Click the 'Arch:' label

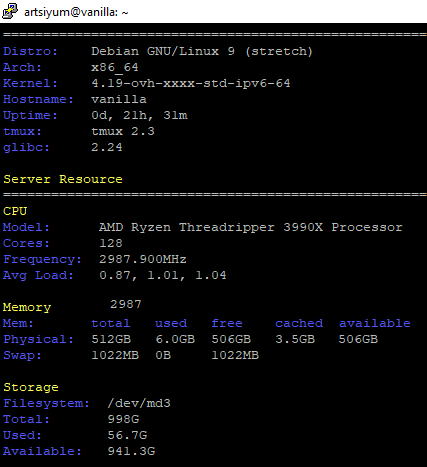22,67
